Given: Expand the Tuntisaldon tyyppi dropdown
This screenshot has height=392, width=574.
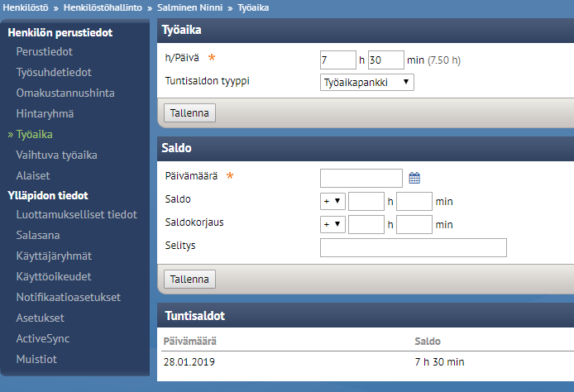Looking at the screenshot, I should pyautogui.click(x=366, y=83).
